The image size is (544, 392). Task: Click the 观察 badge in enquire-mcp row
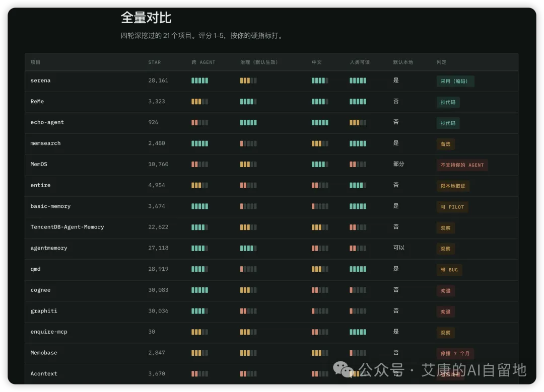445,333
